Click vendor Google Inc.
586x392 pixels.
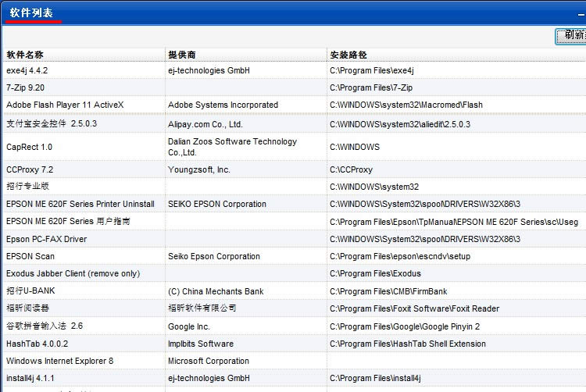click(189, 326)
